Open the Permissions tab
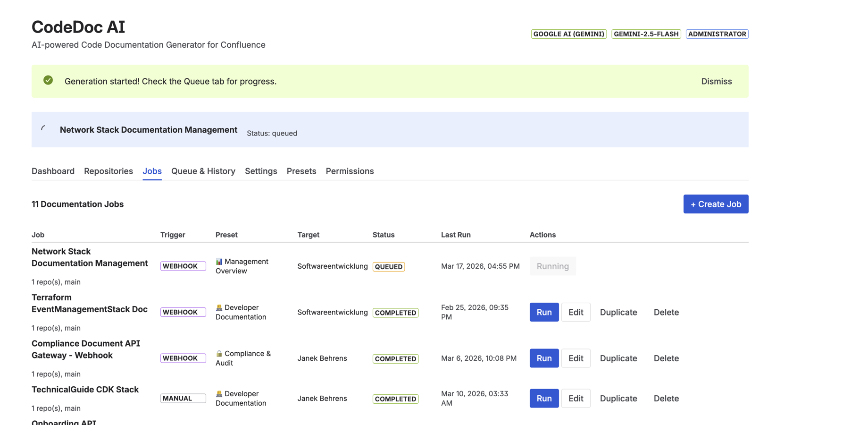Image resolution: width=868 pixels, height=425 pixels. [x=350, y=171]
